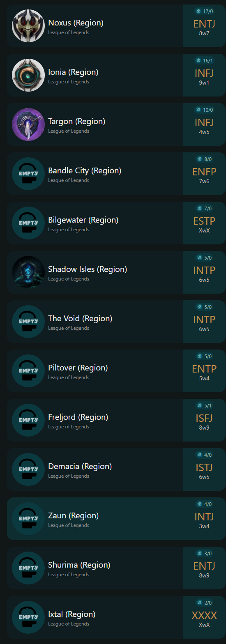The width and height of the screenshot is (226, 644).
Task: Open the Freljord (Region) profile link
Action: click(x=78, y=417)
